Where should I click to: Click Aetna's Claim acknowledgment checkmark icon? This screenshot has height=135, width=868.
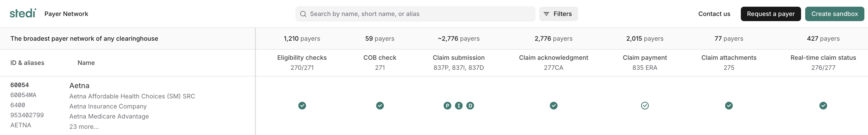click(553, 105)
